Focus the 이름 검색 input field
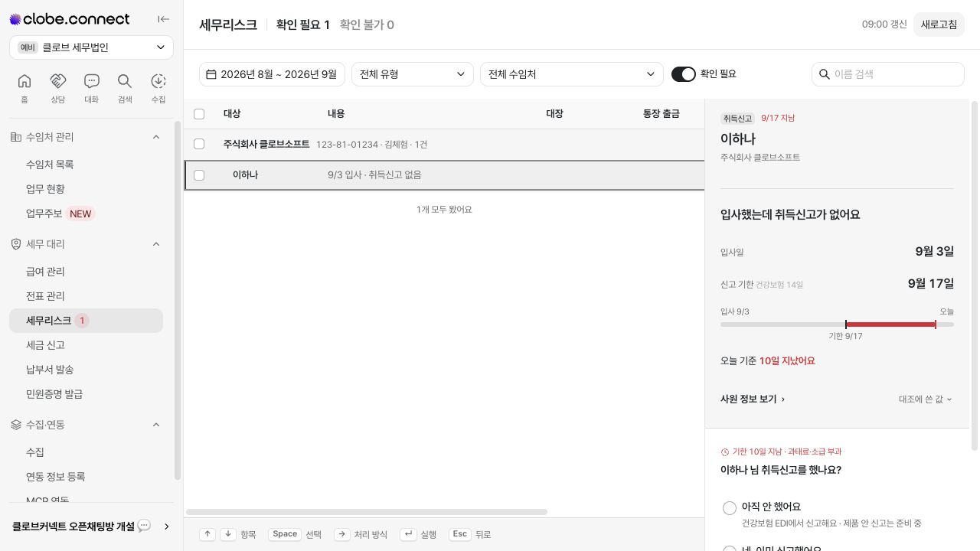 point(888,74)
